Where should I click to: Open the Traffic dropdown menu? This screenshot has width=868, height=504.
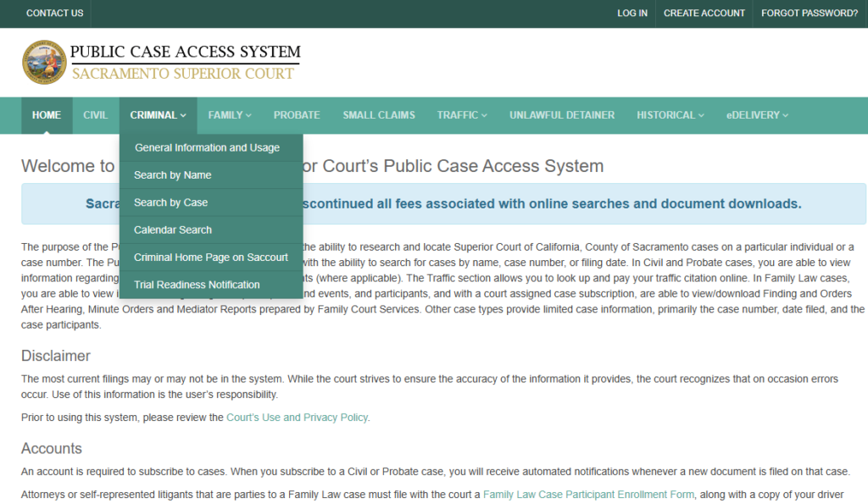[462, 115]
